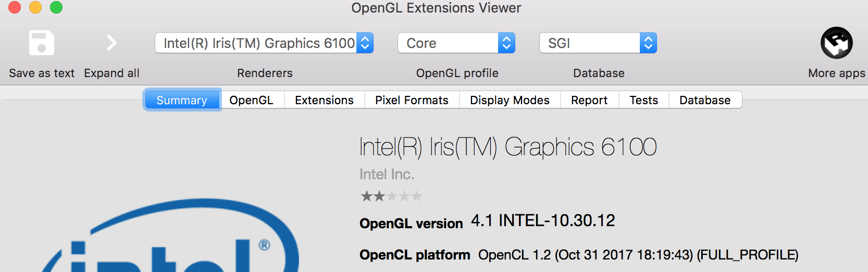Open the More apps logo icon
The image size is (868, 272).
tap(836, 43)
